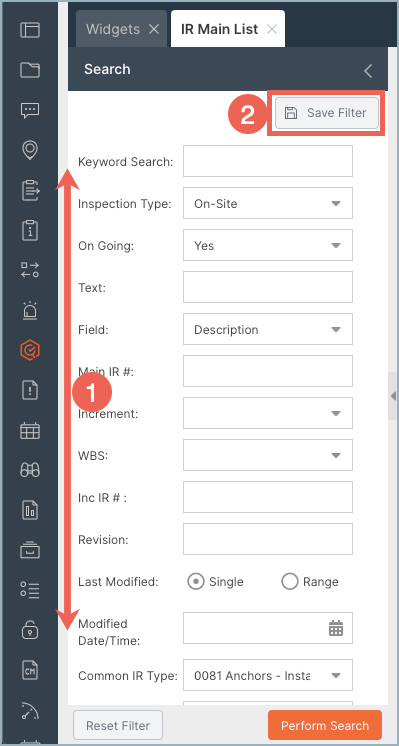Open the calendar grid icon in sidebar
This screenshot has height=746, width=399.
pyautogui.click(x=30, y=431)
